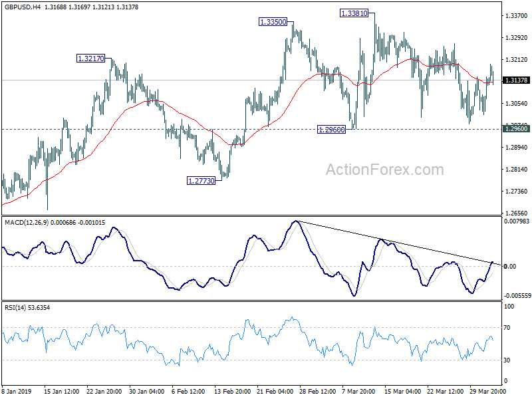Click the 15 Mar 04:00 time label
The height and width of the screenshot is (399, 532).
point(402,391)
